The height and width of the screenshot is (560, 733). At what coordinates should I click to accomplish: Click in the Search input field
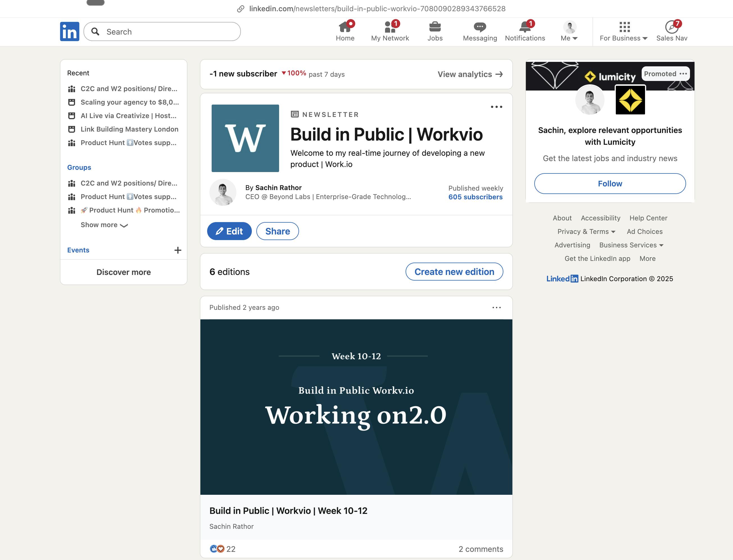tap(162, 31)
